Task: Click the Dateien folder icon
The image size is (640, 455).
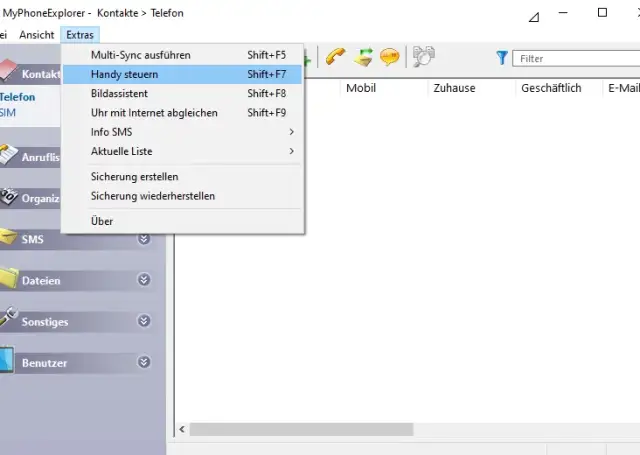Action: tap(9, 278)
